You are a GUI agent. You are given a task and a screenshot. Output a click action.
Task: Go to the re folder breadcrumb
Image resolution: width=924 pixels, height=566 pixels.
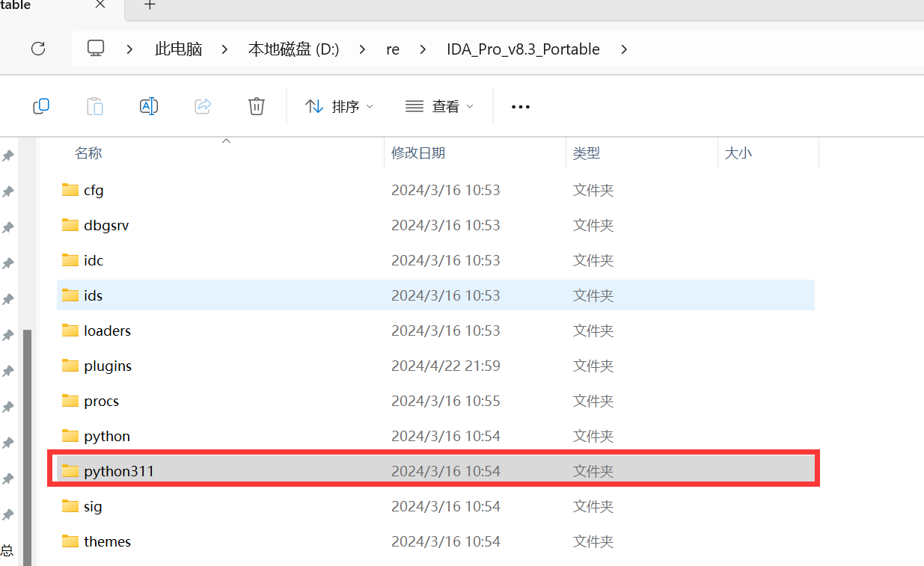[x=393, y=49]
